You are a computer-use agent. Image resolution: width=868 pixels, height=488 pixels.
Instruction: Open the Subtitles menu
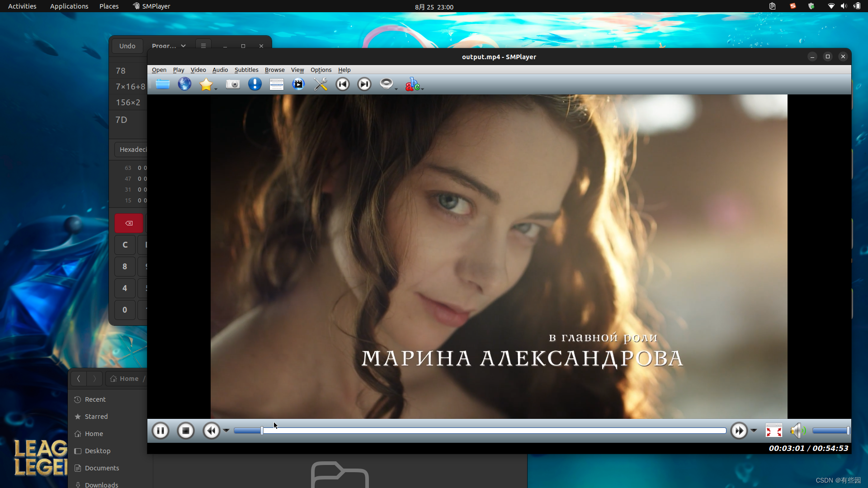click(246, 70)
